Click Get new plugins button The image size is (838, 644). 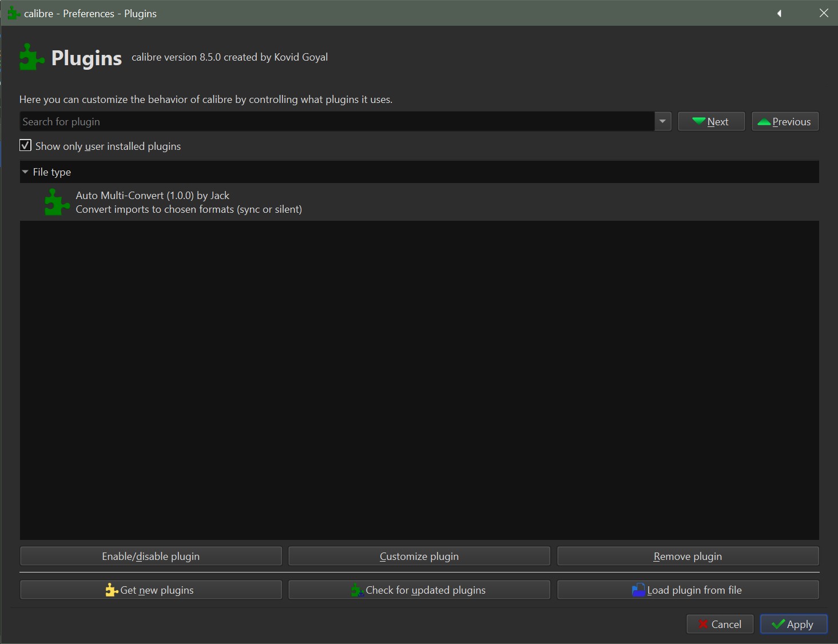[x=151, y=590]
